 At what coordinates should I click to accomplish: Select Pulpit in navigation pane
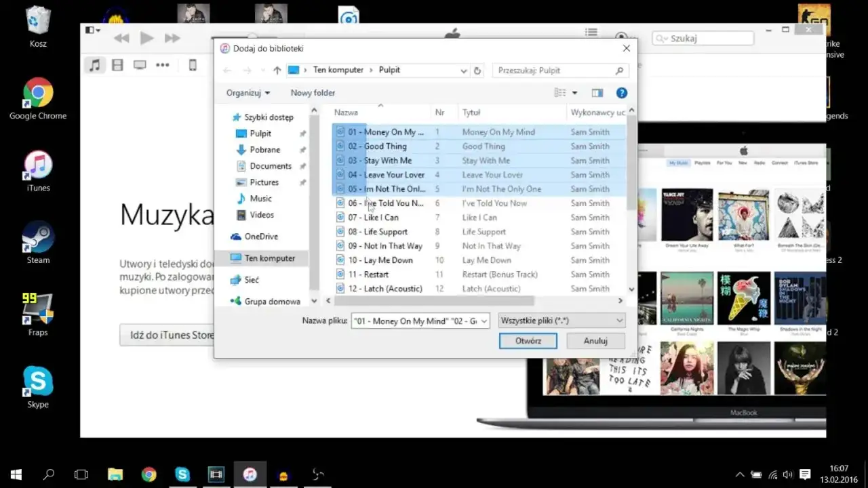[x=260, y=134]
